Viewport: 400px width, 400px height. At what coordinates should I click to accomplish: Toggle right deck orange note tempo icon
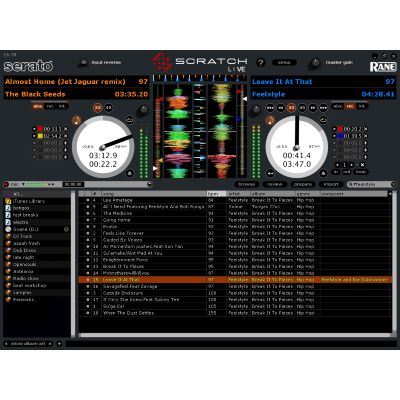270,120
